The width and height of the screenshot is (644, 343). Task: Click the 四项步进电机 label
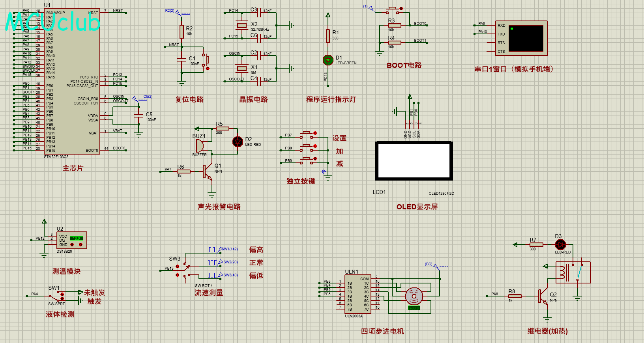[x=382, y=331]
